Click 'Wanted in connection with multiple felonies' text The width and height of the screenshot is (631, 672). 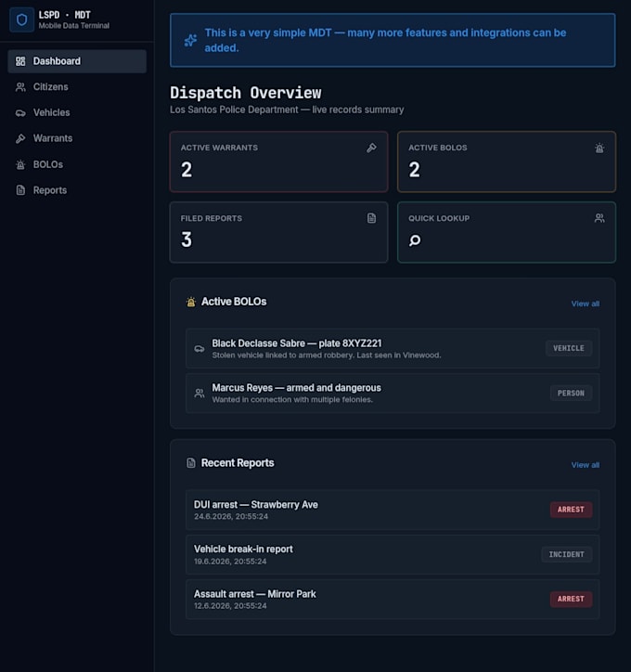click(x=292, y=400)
